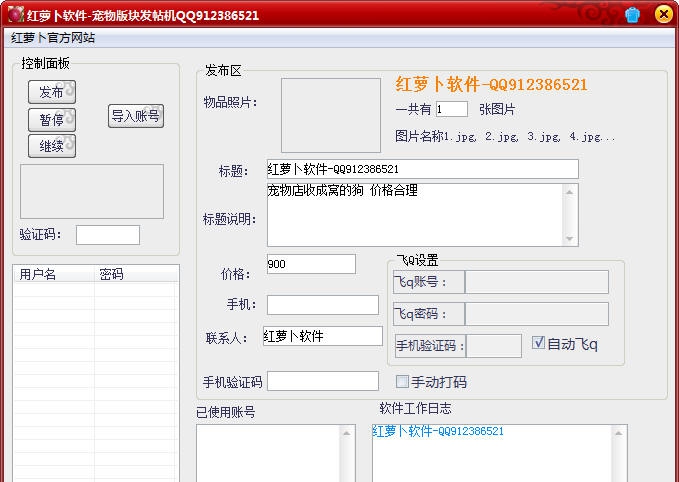Click the 发布 button
This screenshot has height=482, width=679.
click(x=52, y=92)
